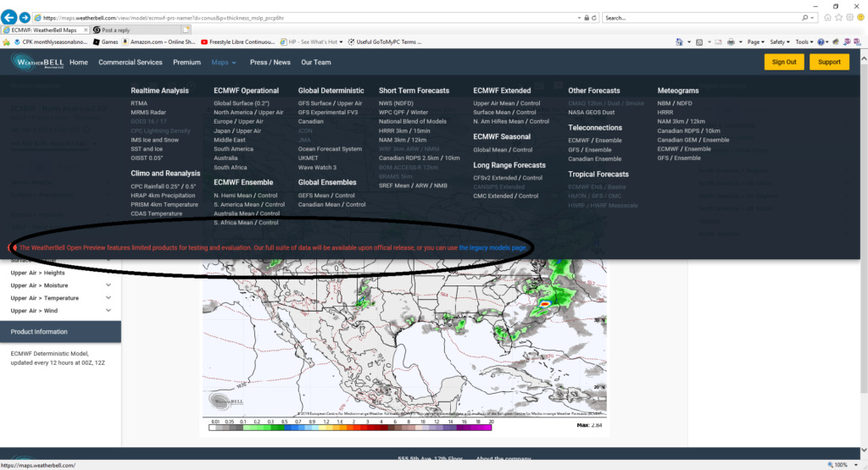868x470 pixels.
Task: Open the NWS (NDFD) short term forecast link
Action: [x=396, y=103]
